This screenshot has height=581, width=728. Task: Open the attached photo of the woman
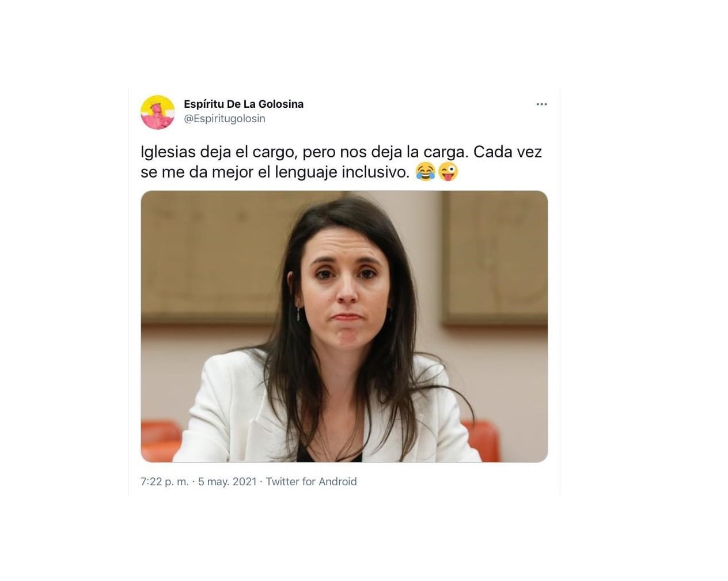click(x=344, y=326)
